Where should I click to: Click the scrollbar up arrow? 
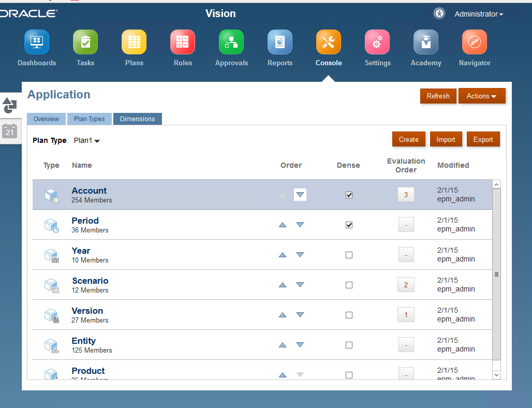pyautogui.click(x=496, y=184)
